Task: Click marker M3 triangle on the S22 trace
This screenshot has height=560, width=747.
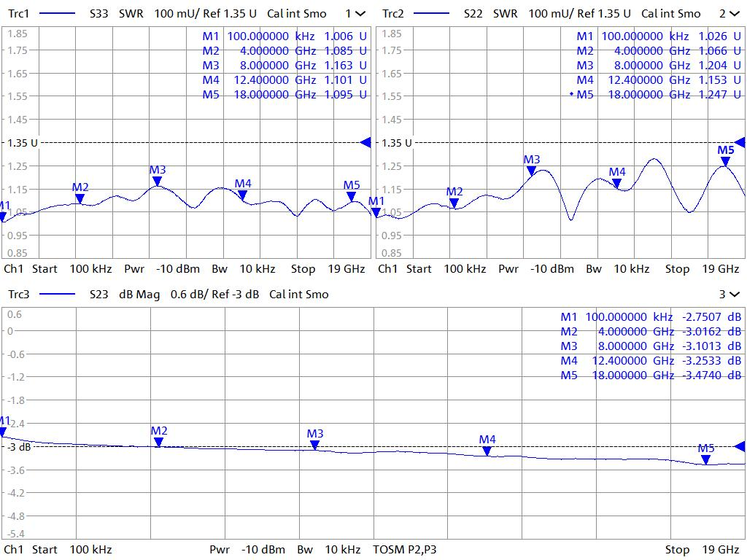Action: click(x=532, y=171)
